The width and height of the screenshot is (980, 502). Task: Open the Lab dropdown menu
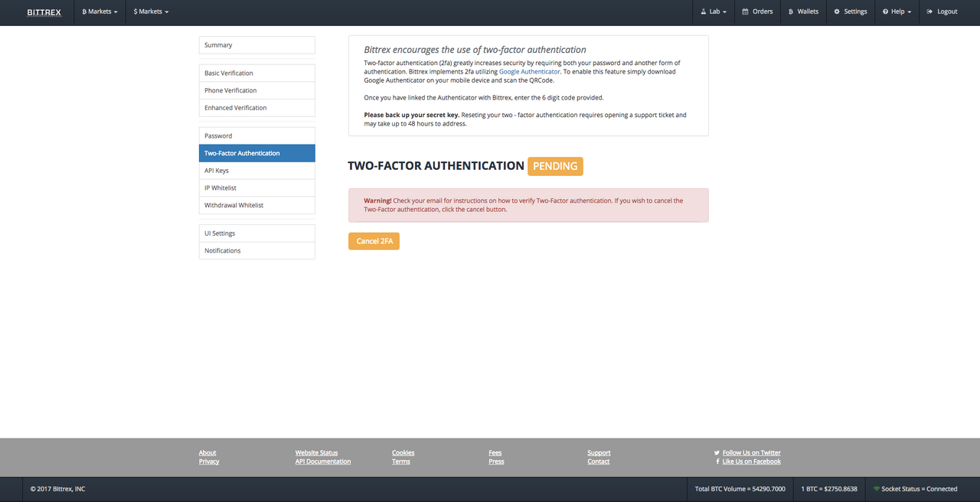[x=714, y=12]
